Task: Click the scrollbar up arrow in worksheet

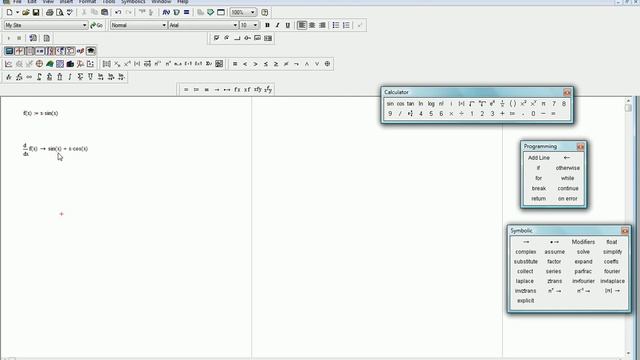Action: tap(628, 100)
